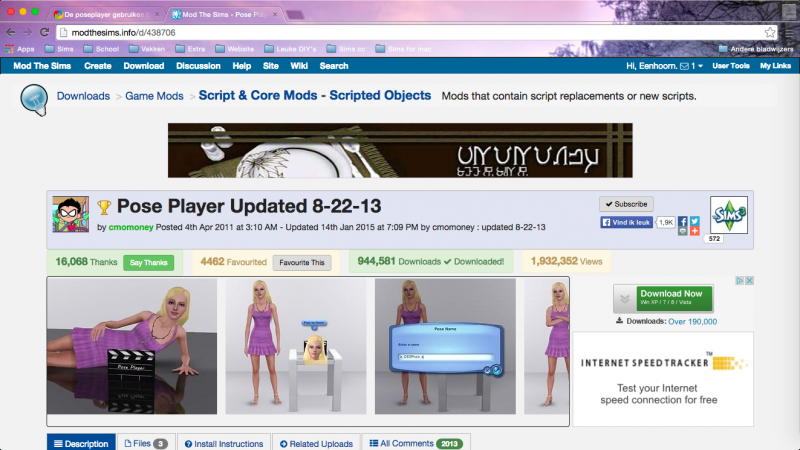View the Pose Name dialog screenshot
The height and width of the screenshot is (450, 800).
click(445, 346)
